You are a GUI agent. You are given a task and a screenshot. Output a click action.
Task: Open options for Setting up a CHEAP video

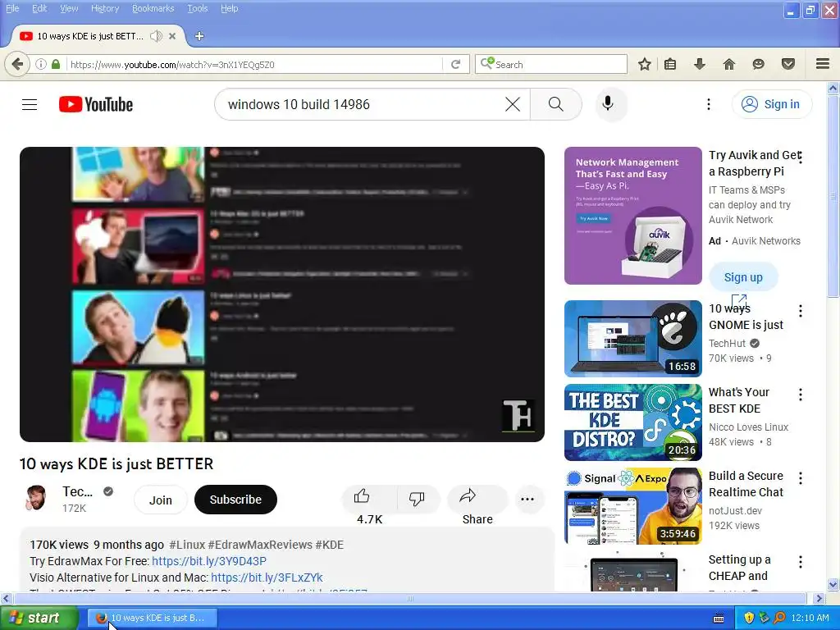[x=801, y=562]
